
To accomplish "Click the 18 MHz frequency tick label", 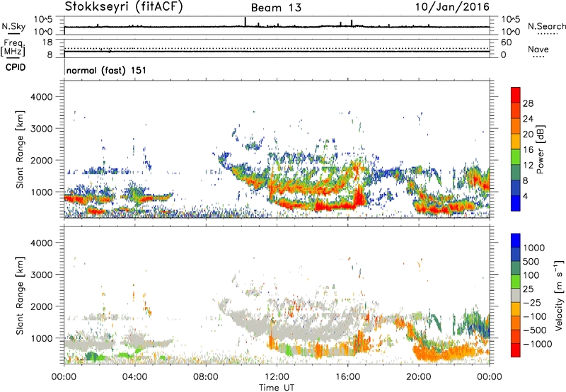I will pos(47,42).
